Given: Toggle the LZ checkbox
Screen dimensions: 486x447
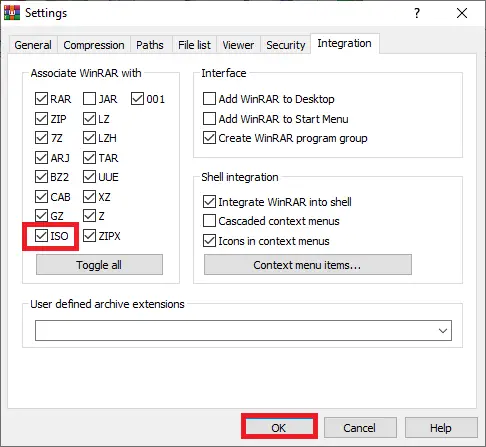Looking at the screenshot, I should tap(89, 118).
